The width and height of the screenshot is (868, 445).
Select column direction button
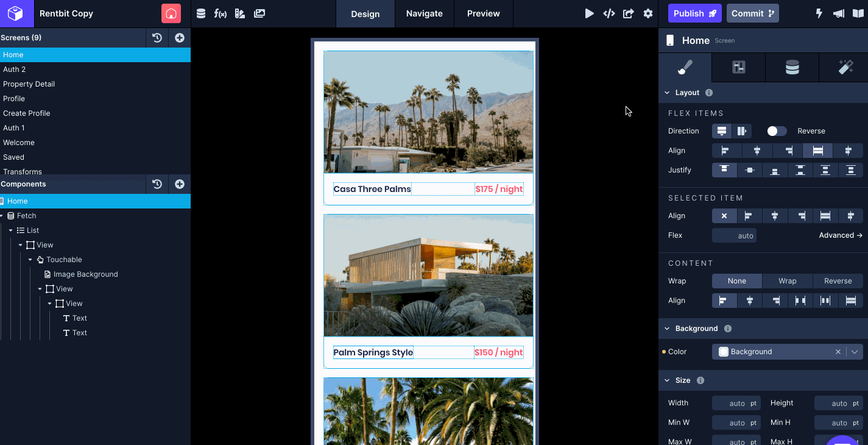[722, 131]
